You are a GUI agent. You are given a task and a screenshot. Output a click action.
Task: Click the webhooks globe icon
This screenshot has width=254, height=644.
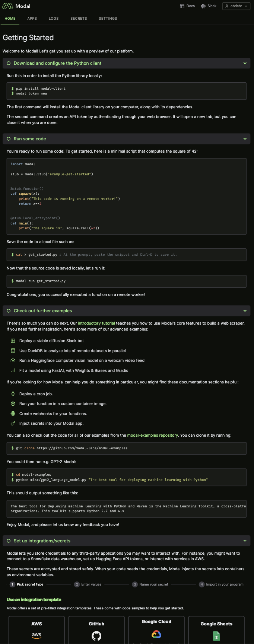point(13,414)
